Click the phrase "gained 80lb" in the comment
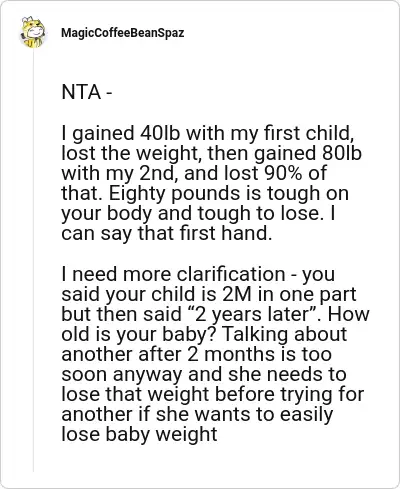 308,153
